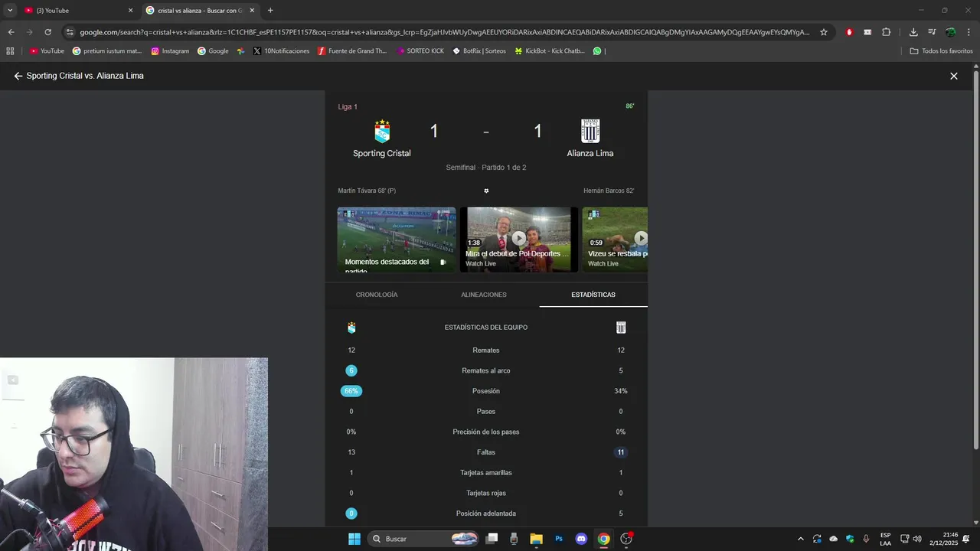Open 'Fuente de Grand Th...' bookmark
Viewport: 980px width, 551px height.
tap(352, 51)
